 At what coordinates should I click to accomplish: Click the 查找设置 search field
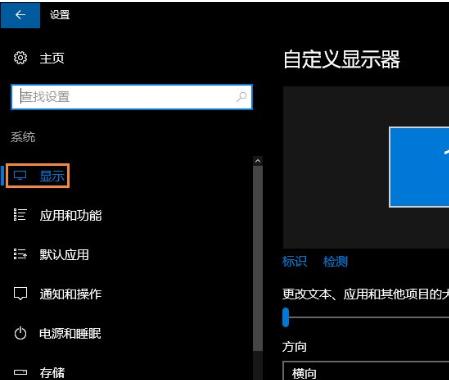pyautogui.click(x=132, y=97)
